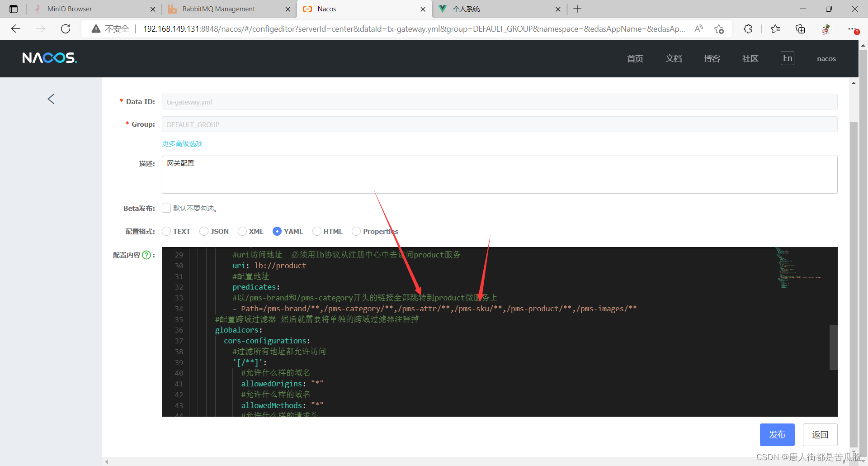Screen dimensions: 868x466
Task: Open the read aloud icon
Action: click(x=698, y=29)
